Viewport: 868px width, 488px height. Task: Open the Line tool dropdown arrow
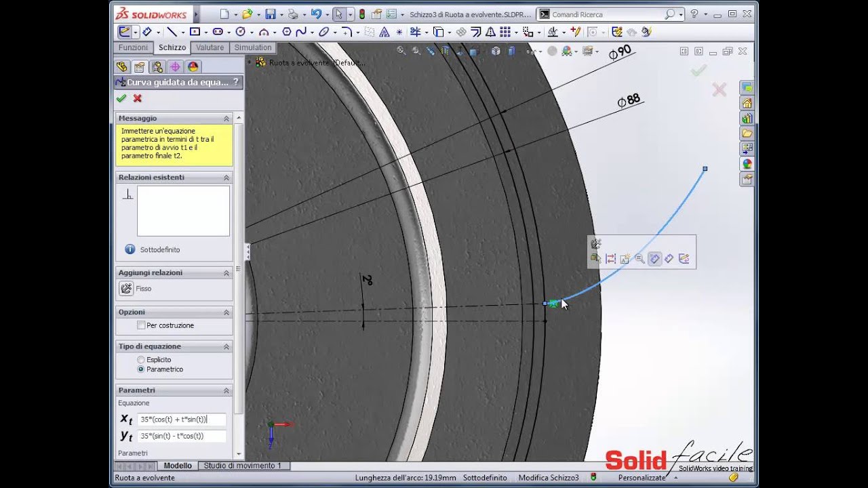[x=182, y=32]
